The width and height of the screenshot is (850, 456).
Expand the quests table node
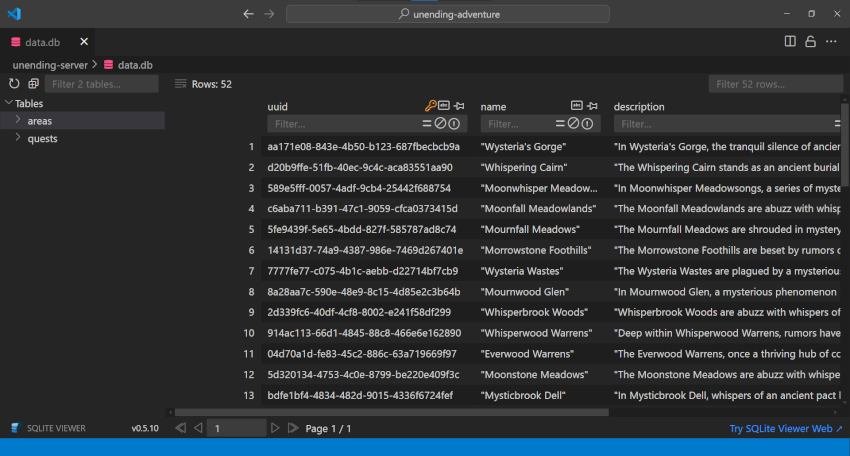pyautogui.click(x=18, y=139)
